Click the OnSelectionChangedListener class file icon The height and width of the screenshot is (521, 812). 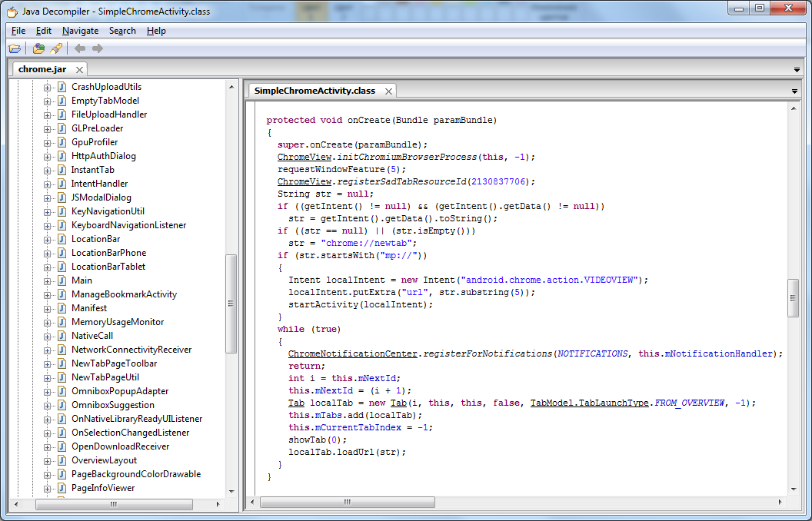point(62,433)
